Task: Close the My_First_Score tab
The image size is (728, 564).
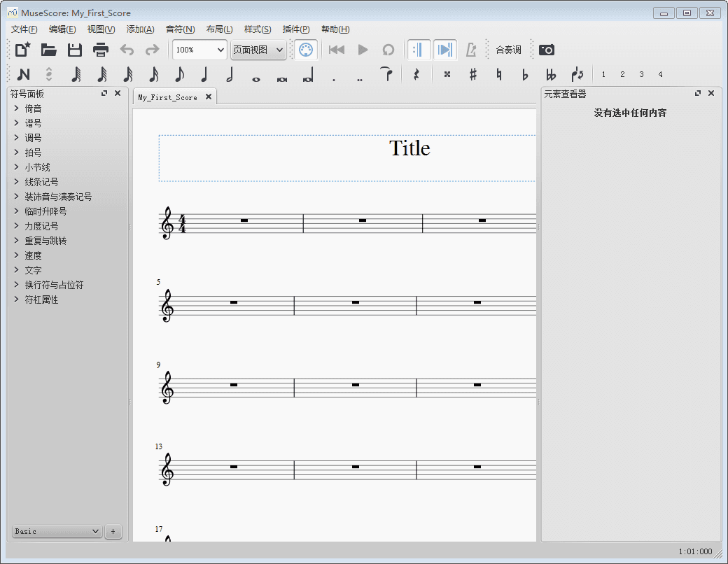Action: pos(209,97)
